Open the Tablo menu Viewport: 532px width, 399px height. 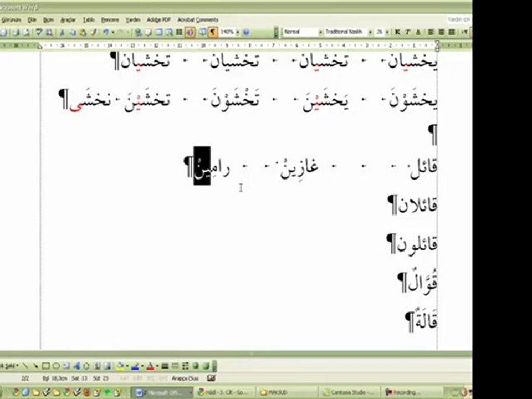click(x=89, y=20)
